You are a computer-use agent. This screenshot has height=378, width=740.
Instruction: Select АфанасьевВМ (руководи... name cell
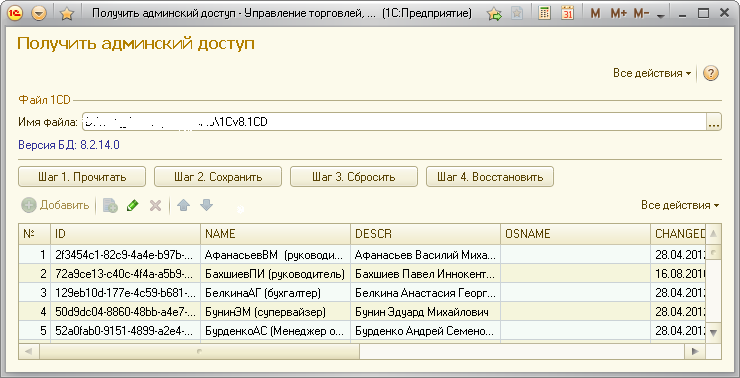pos(276,255)
